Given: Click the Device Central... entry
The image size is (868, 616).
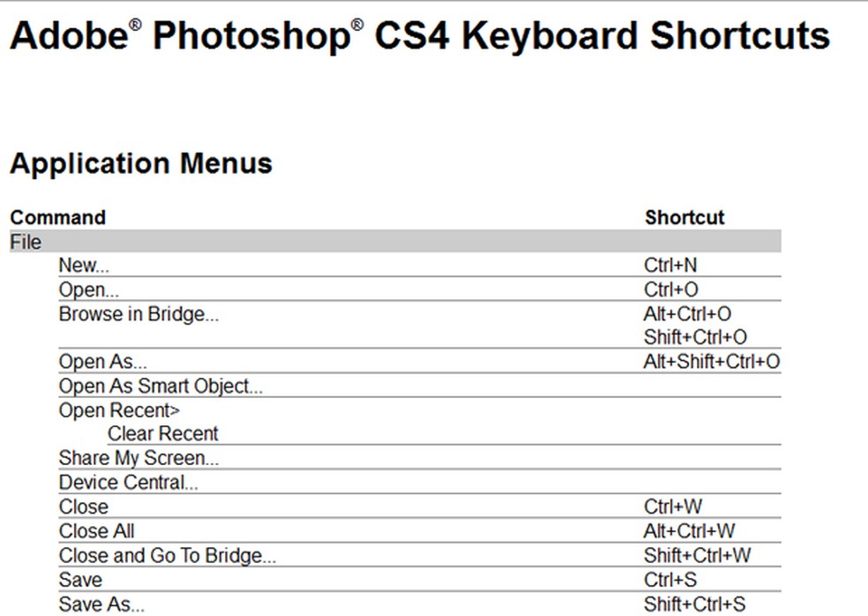Looking at the screenshot, I should (129, 483).
